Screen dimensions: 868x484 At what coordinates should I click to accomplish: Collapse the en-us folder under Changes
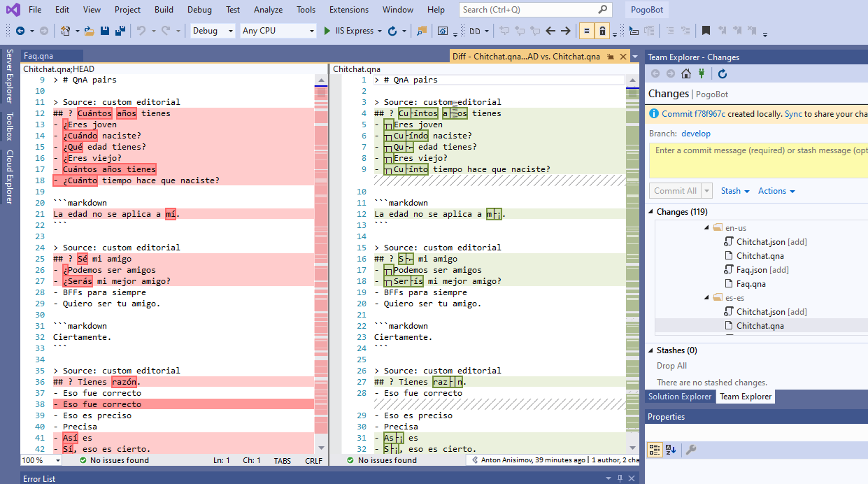point(706,227)
